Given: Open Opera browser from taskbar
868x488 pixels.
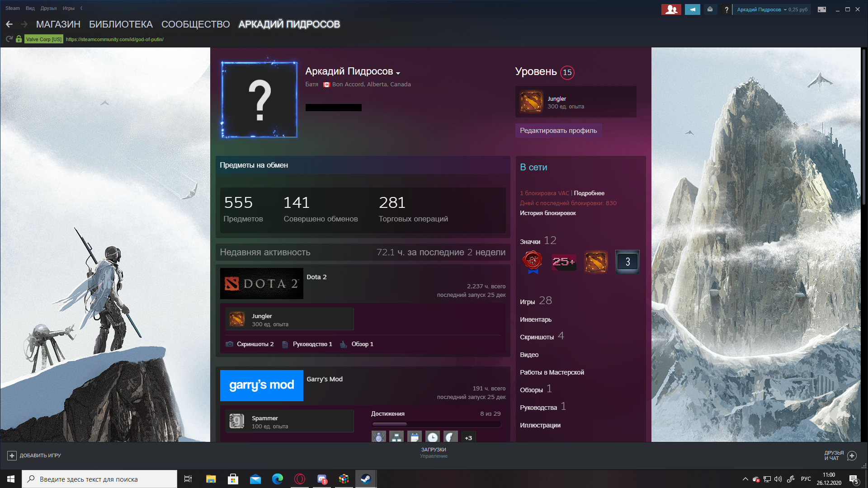Looking at the screenshot, I should pos(300,479).
